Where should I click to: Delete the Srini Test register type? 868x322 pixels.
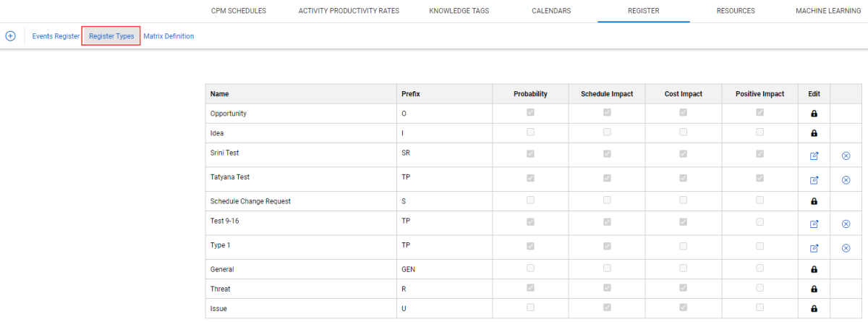click(846, 156)
